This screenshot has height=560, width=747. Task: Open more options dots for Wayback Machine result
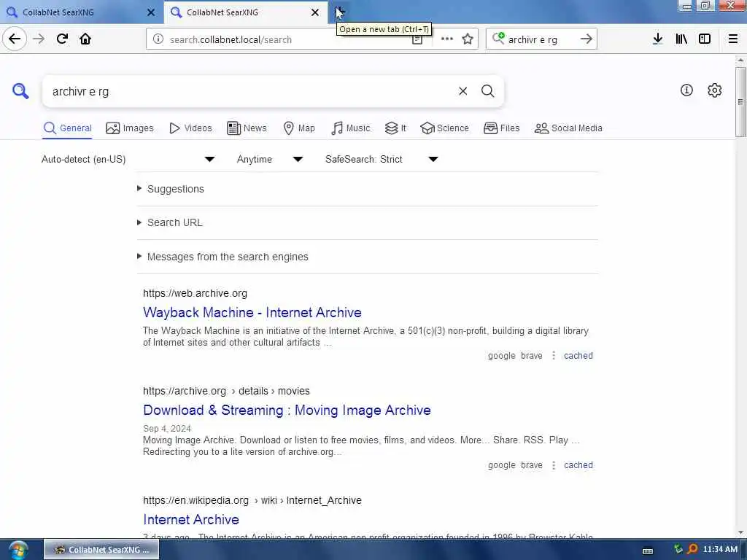click(x=554, y=356)
